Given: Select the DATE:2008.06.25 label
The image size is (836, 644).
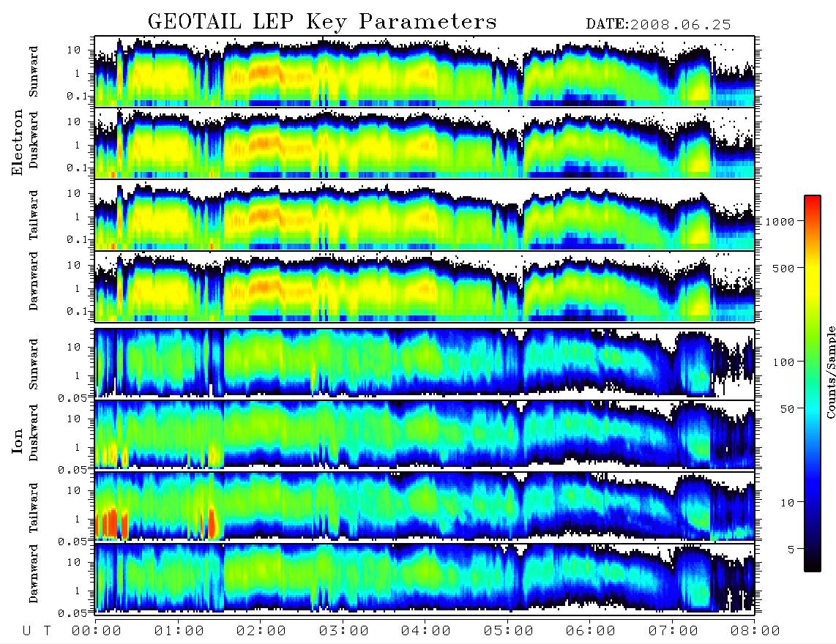Looking at the screenshot, I should (x=658, y=25).
